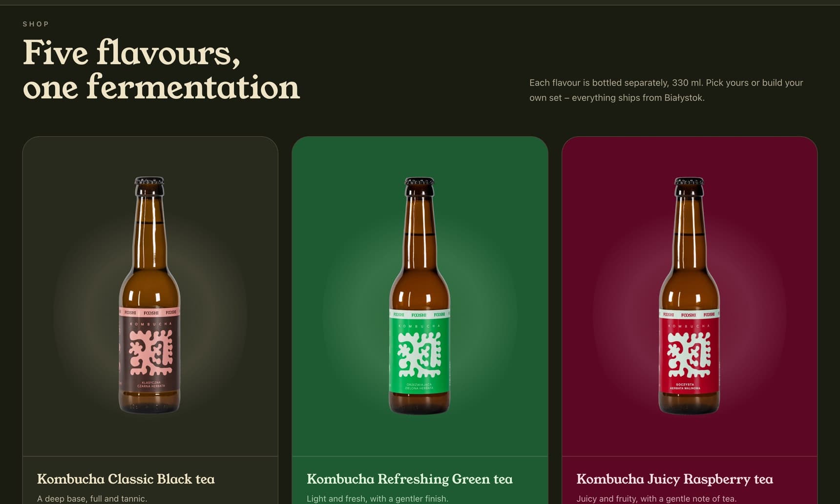Click the Kombucha Classic Black tea title
Image resolution: width=840 pixels, height=504 pixels.
[x=126, y=479]
